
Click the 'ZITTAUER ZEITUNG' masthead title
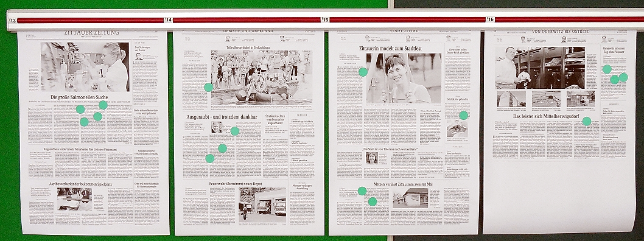click(91, 33)
